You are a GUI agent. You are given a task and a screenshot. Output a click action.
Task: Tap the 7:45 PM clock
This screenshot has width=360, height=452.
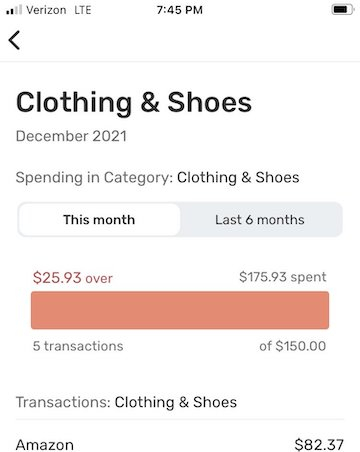click(x=180, y=10)
